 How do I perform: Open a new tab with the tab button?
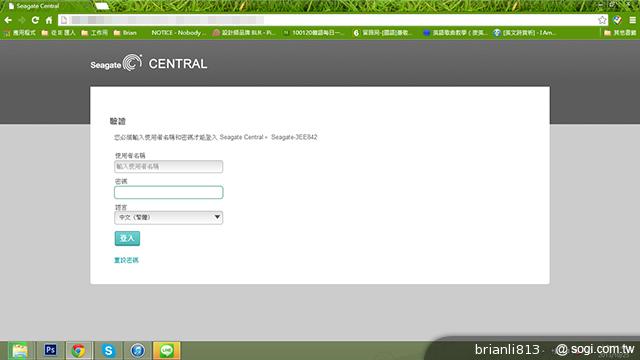pyautogui.click(x=102, y=6)
